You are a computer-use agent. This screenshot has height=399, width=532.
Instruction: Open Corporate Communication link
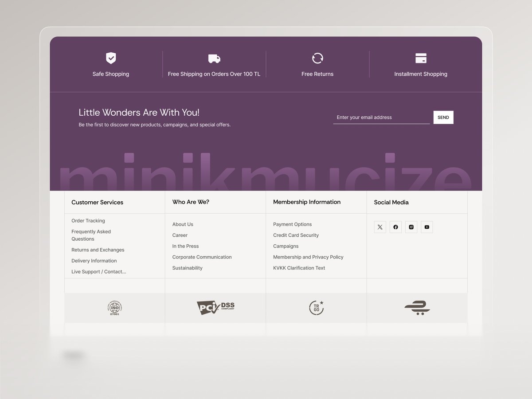[202, 257]
